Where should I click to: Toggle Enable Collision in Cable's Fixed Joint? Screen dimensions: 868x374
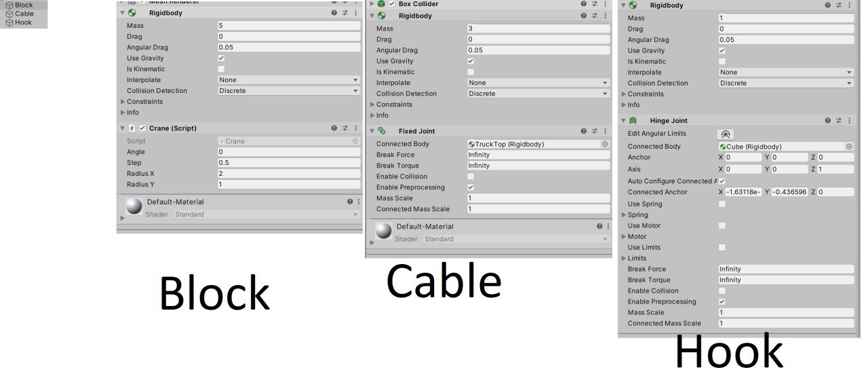(x=471, y=176)
